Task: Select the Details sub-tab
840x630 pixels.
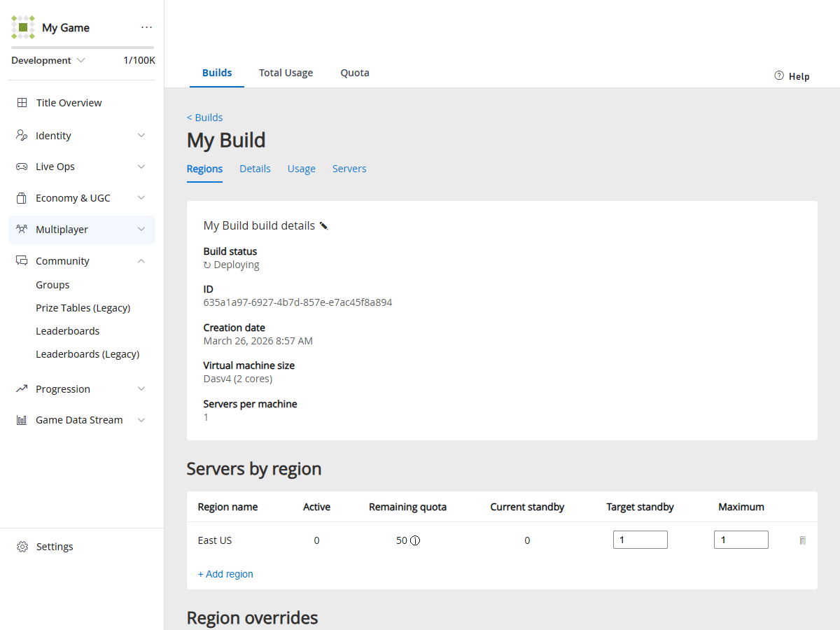Action: [255, 169]
